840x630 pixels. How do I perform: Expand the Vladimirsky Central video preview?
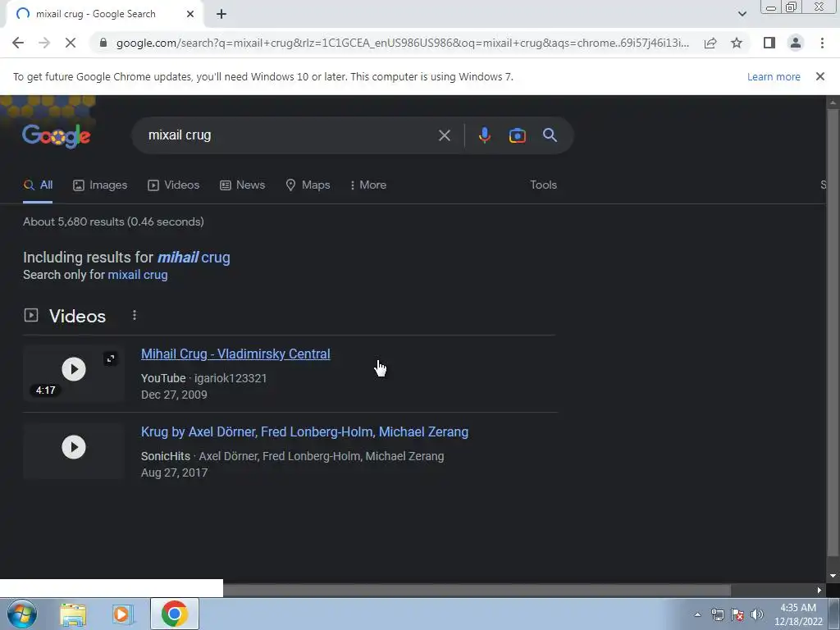pyautogui.click(x=111, y=358)
